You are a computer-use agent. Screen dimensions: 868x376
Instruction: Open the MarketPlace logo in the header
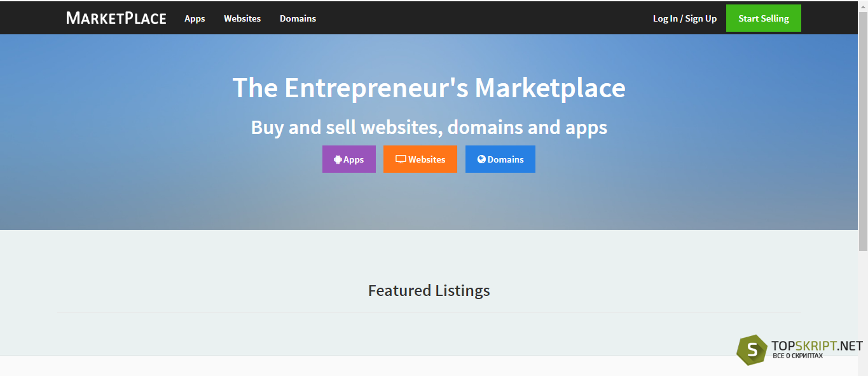(116, 18)
